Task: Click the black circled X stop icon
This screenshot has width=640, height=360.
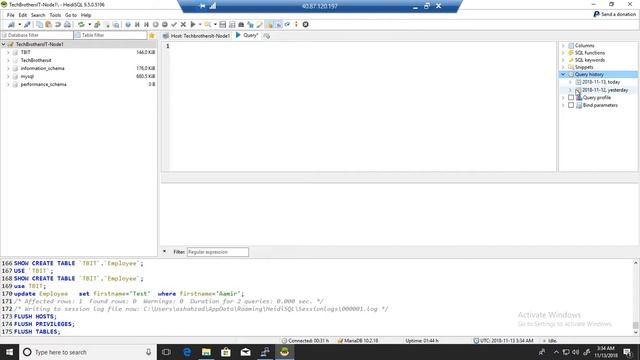Action: click(305, 24)
